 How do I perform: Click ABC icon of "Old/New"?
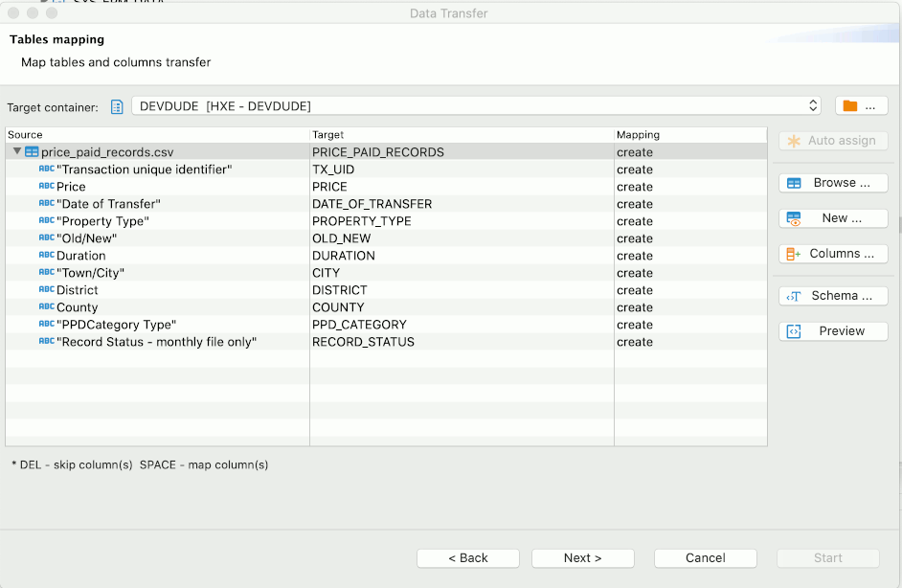[x=47, y=237]
